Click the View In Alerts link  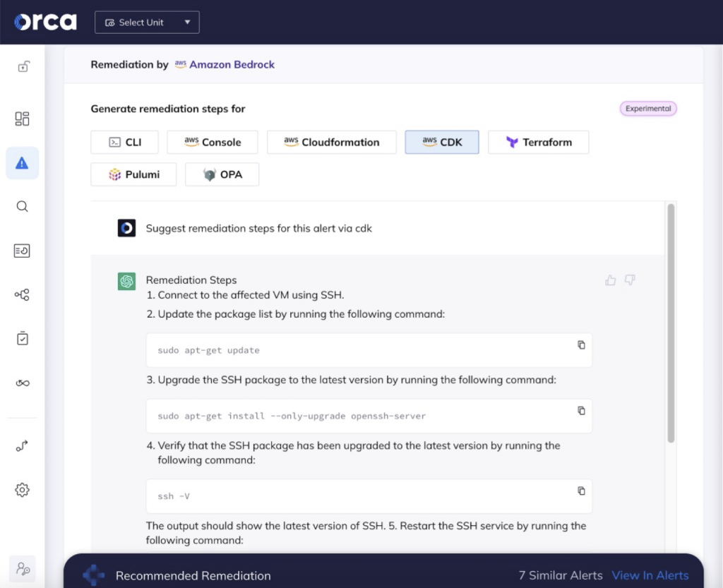[650, 575]
